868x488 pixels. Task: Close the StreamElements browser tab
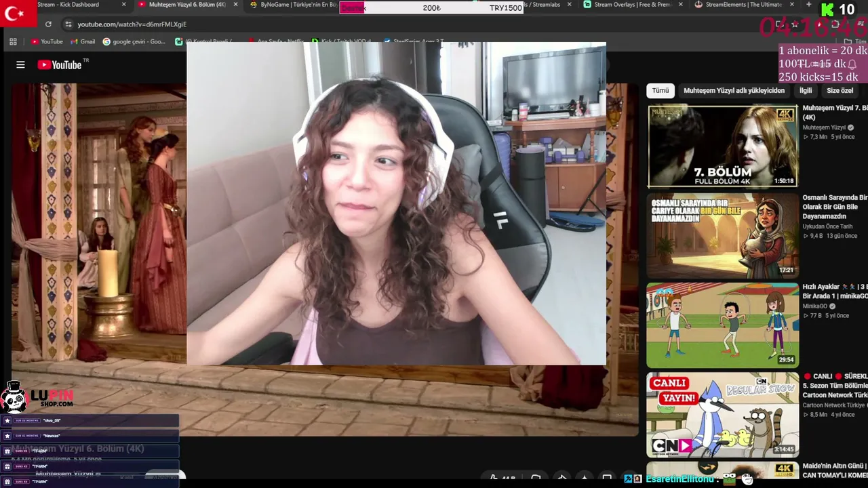(791, 5)
